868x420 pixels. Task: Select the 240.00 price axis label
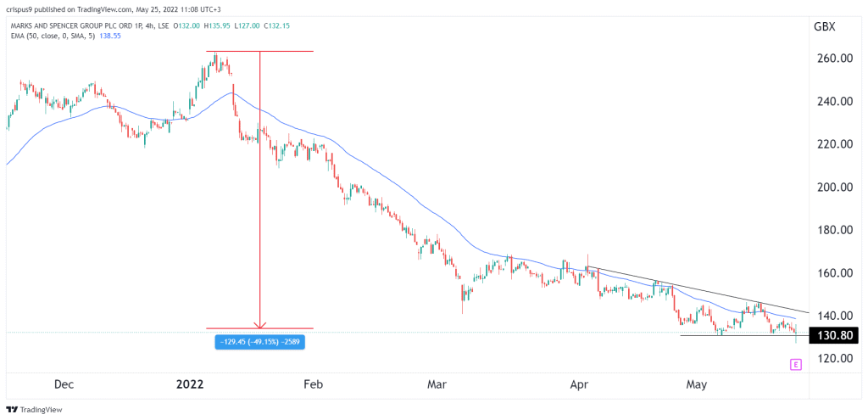click(x=835, y=102)
